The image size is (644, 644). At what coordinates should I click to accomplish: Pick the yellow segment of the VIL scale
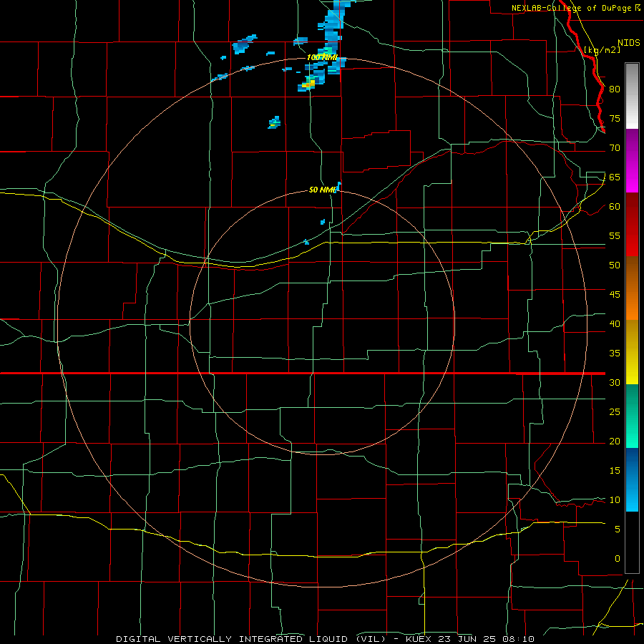point(632,352)
